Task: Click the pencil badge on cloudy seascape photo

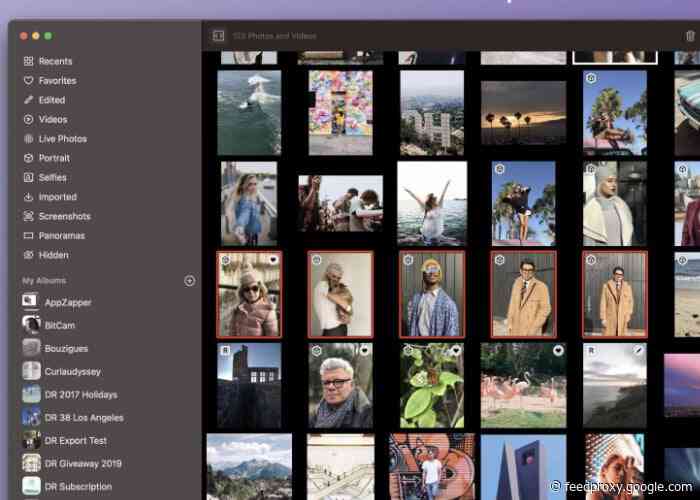Action: click(639, 350)
